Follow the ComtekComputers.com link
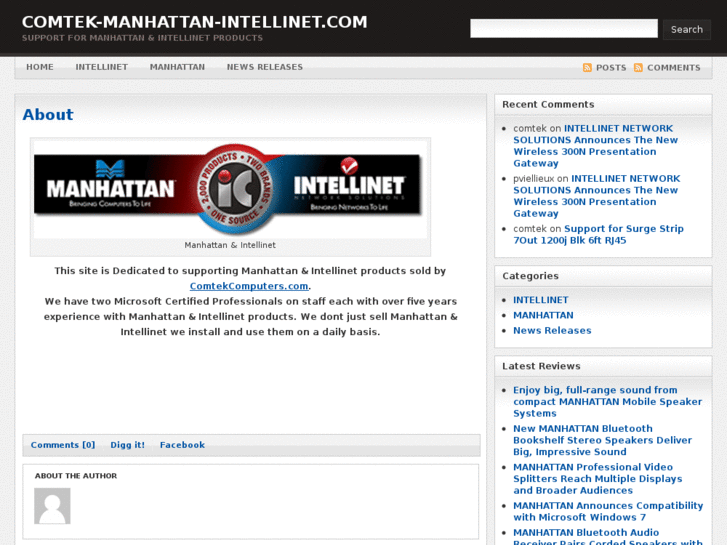Screen dimensions: 727x545 (x=249, y=286)
